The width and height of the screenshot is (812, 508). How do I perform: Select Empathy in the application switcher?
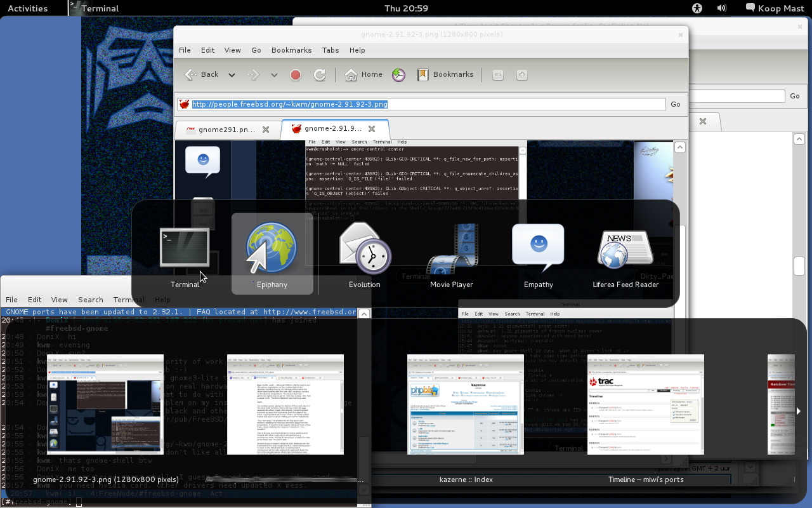(x=539, y=254)
